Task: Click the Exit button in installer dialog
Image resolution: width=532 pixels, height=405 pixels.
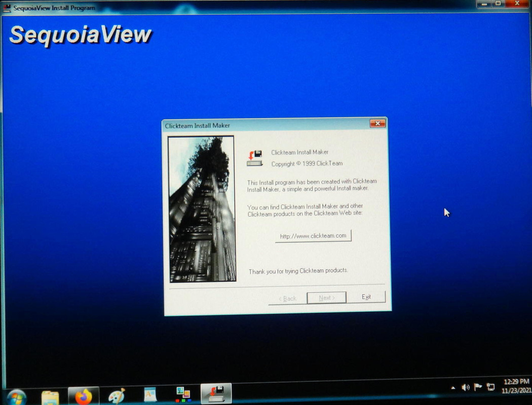Action: pyautogui.click(x=366, y=297)
